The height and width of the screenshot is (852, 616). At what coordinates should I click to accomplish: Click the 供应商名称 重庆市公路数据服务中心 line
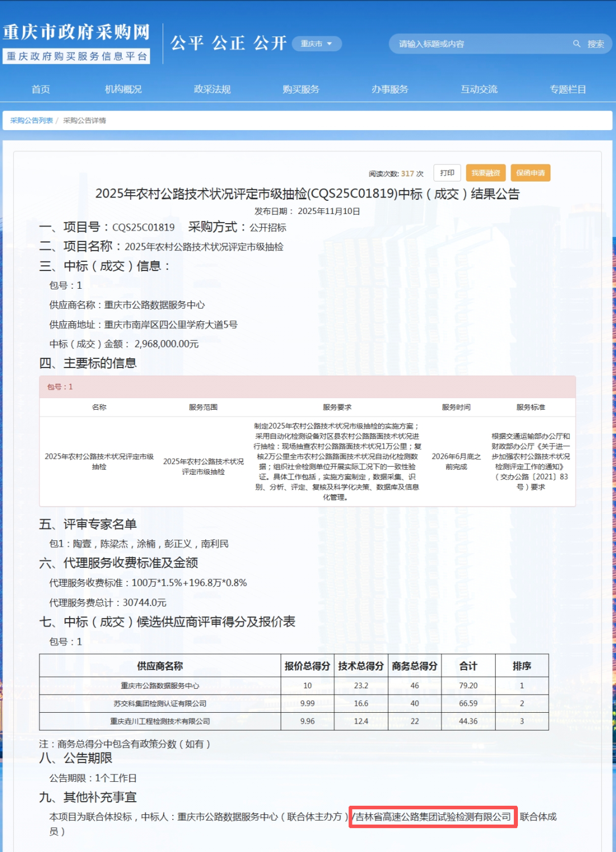pos(127,305)
